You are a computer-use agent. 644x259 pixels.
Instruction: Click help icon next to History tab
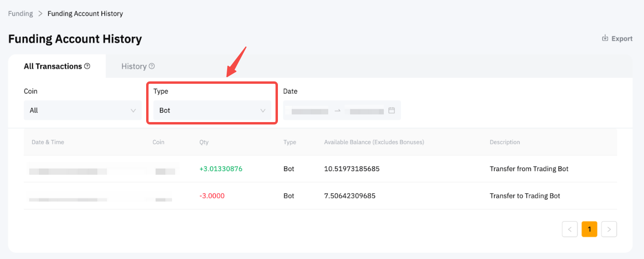pos(152,66)
